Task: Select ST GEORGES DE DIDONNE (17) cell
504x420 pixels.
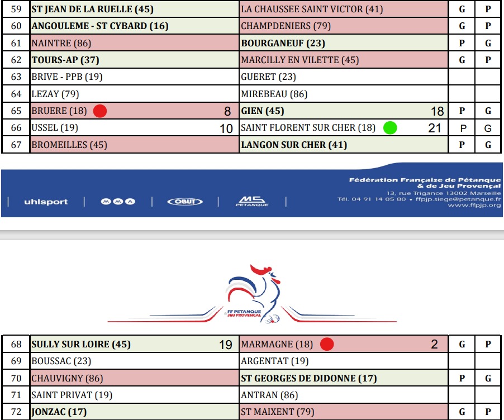Action: click(x=344, y=378)
